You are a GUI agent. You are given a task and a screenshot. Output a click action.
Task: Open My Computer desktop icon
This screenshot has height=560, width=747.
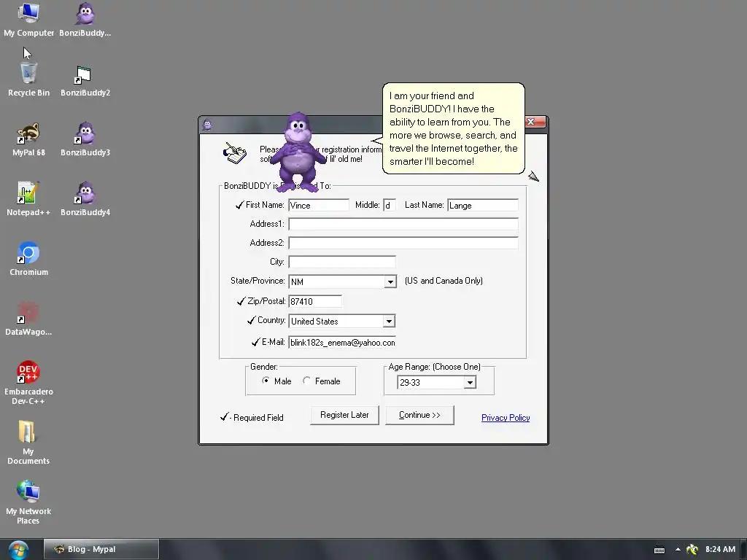click(x=28, y=20)
